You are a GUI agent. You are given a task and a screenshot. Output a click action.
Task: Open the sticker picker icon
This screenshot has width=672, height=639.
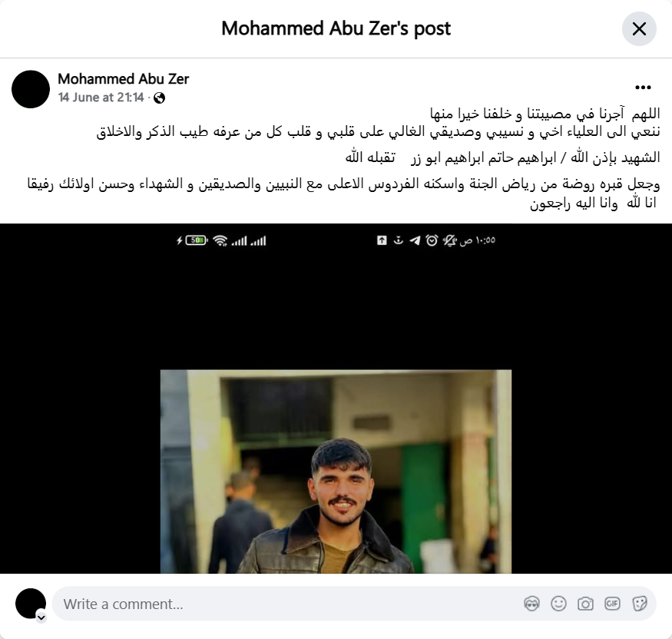640,604
